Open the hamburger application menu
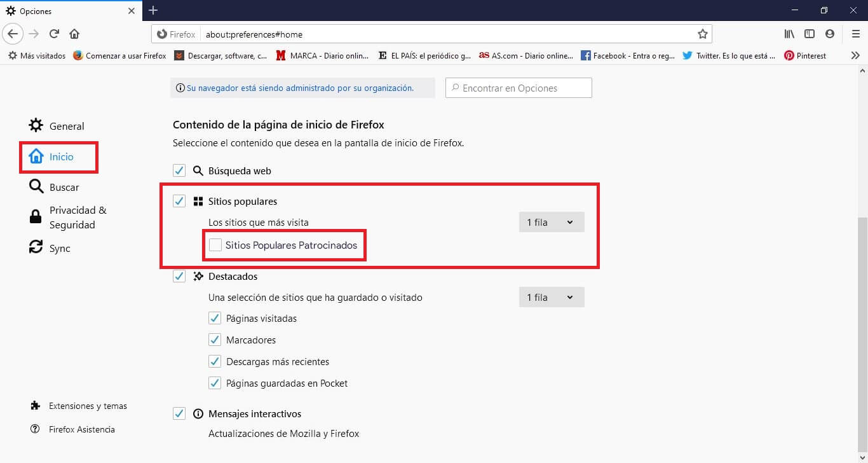Image resolution: width=868 pixels, height=463 pixels. pos(855,34)
